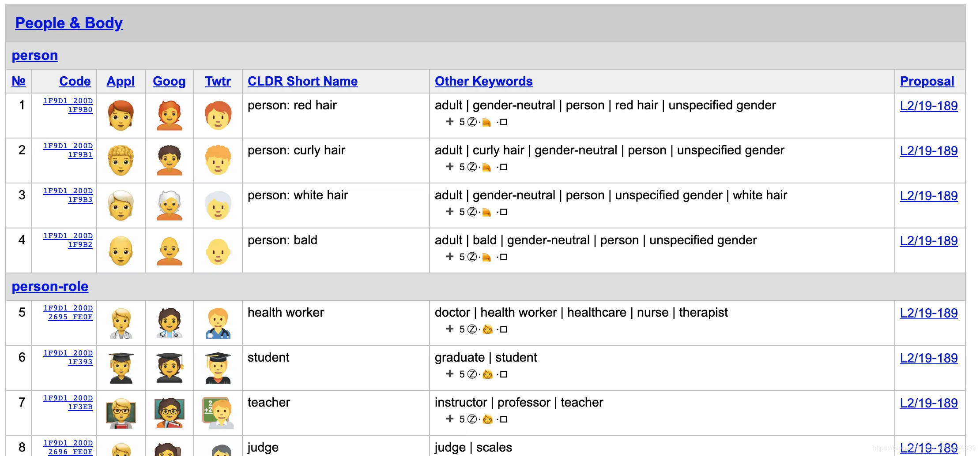Click the Other Keywords header link

tap(484, 81)
